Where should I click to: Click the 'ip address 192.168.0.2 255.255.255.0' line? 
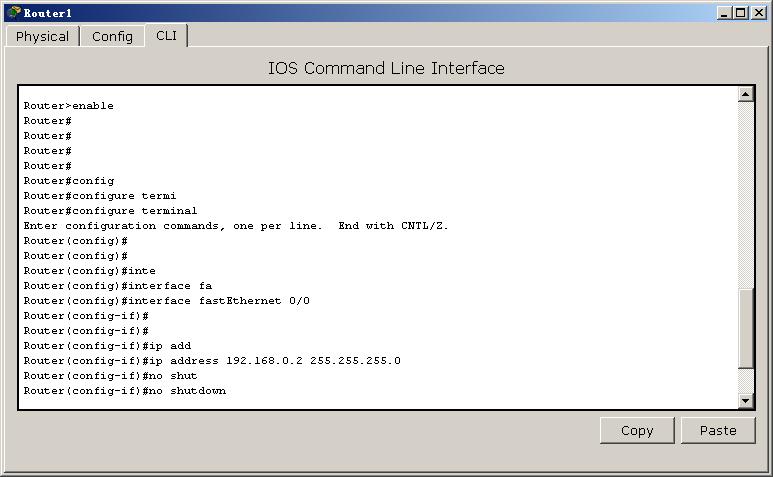point(212,361)
